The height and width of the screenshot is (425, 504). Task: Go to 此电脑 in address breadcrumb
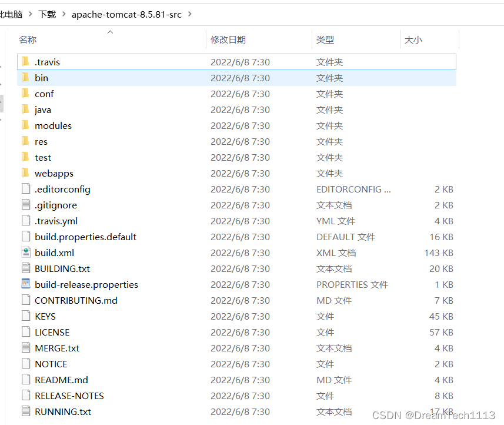tap(11, 15)
